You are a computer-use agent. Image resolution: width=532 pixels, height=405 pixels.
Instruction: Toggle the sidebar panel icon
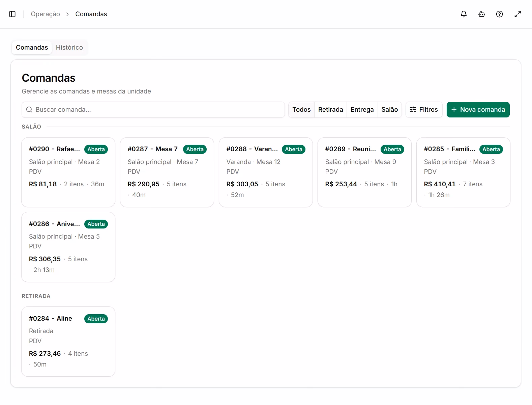pos(12,14)
